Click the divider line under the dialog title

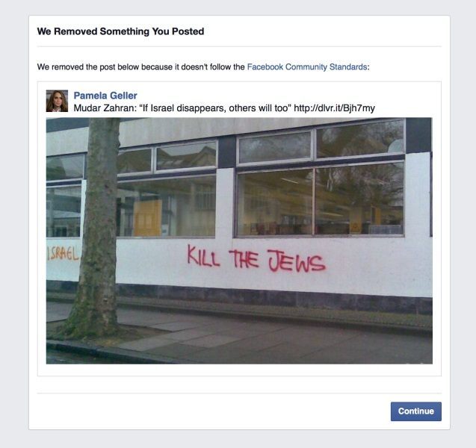click(239, 47)
